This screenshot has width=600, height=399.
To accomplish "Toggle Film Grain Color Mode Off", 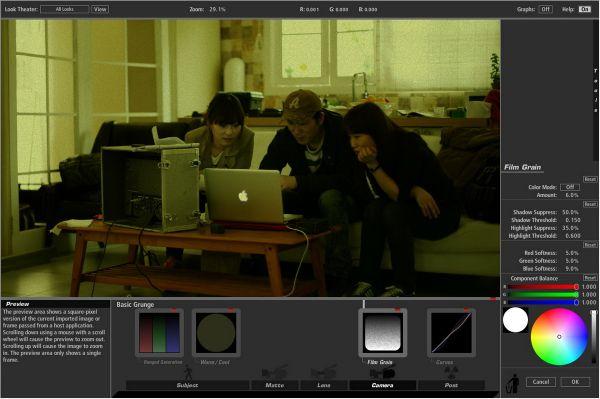I will [570, 187].
